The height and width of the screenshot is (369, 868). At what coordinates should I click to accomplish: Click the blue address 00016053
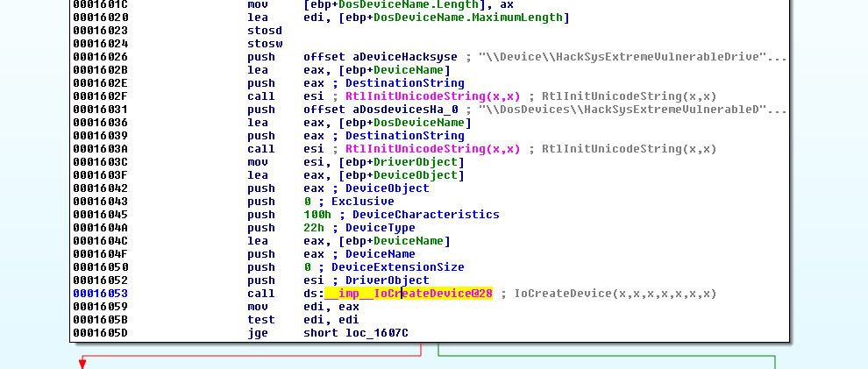click(101, 294)
